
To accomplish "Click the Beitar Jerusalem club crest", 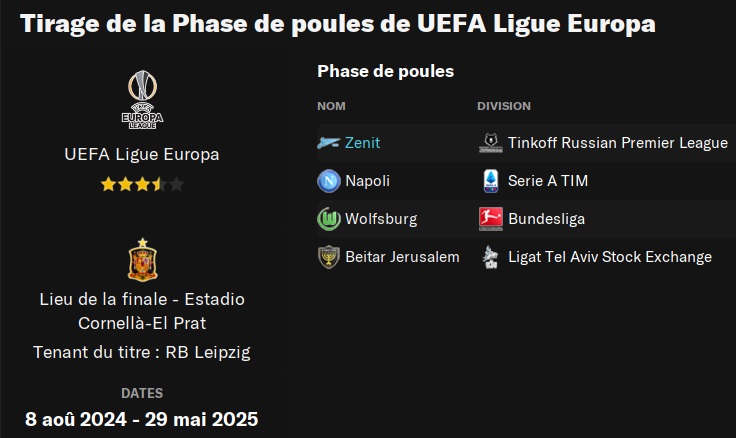I will pos(328,257).
